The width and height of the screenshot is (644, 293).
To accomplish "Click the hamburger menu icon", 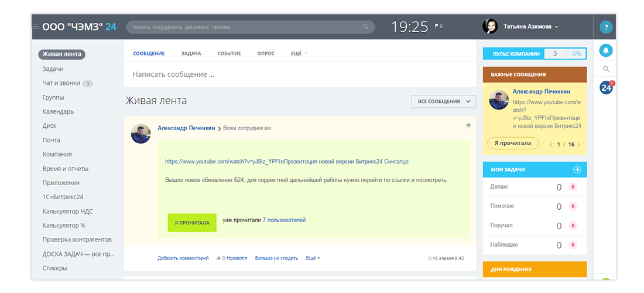I will coord(36,27).
